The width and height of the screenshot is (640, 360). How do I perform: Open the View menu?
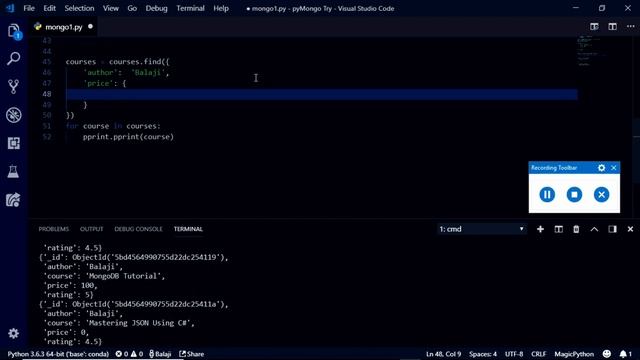(111, 8)
